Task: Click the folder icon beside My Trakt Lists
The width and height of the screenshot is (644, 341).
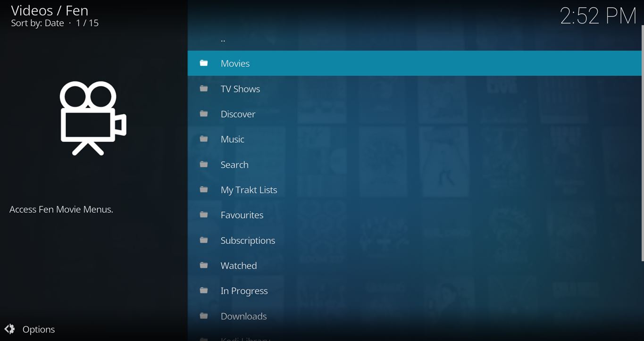Action: [x=204, y=190]
